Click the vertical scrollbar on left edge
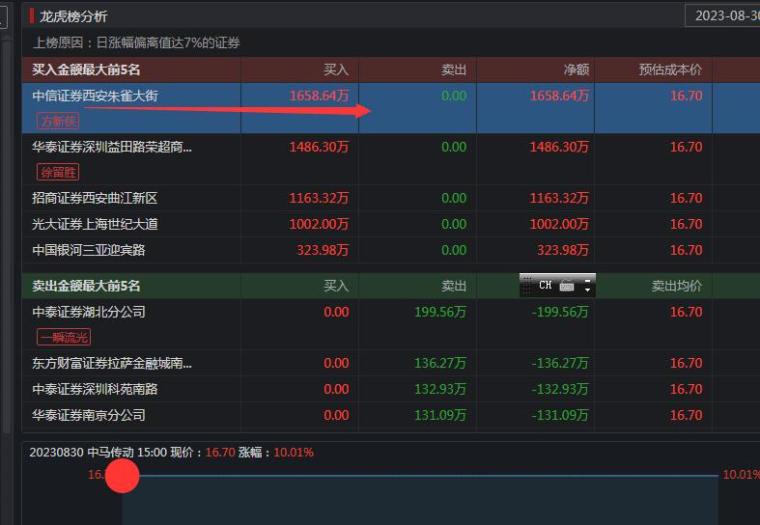The height and width of the screenshot is (525, 760). click(x=6, y=235)
